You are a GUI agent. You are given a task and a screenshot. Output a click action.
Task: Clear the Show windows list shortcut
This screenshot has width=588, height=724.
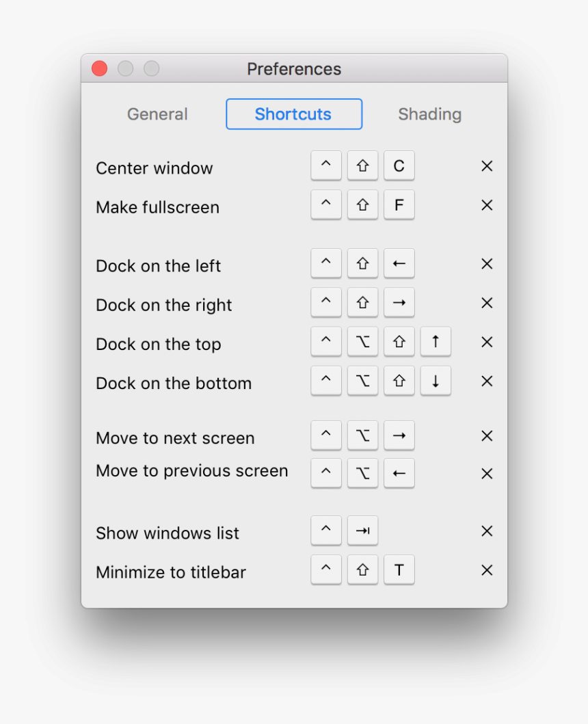(x=487, y=531)
